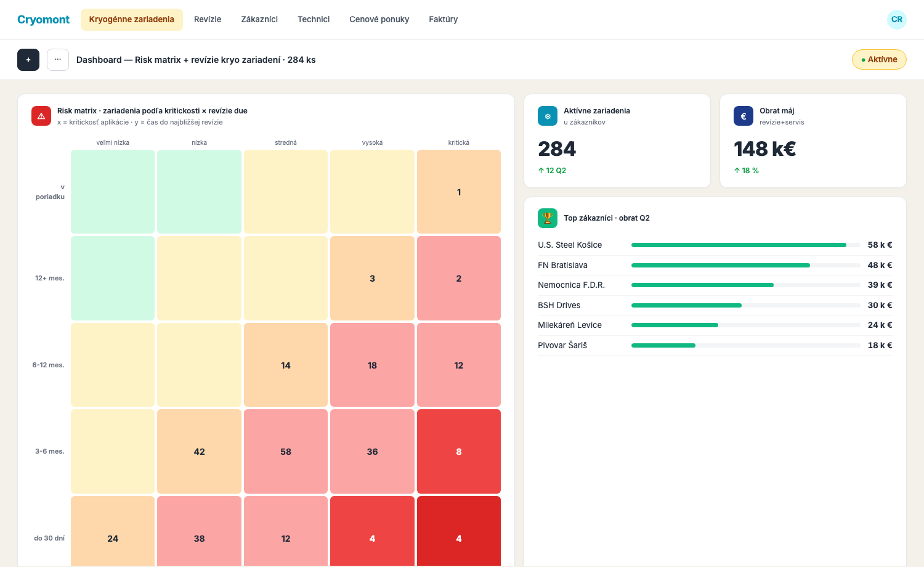Click the 284 active devices figure
The width and height of the screenshot is (924, 567).
point(557,149)
